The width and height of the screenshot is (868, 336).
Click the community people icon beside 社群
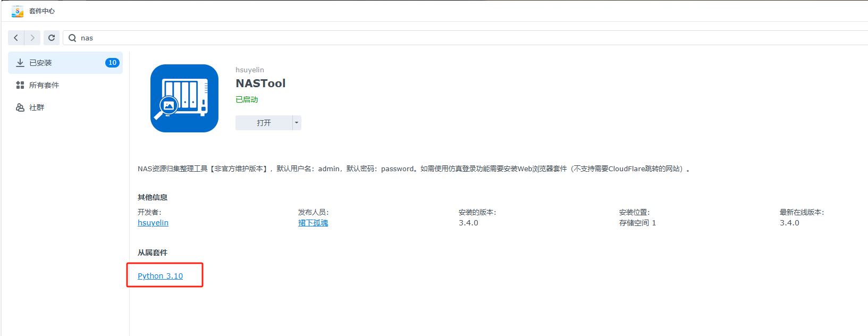[20, 107]
